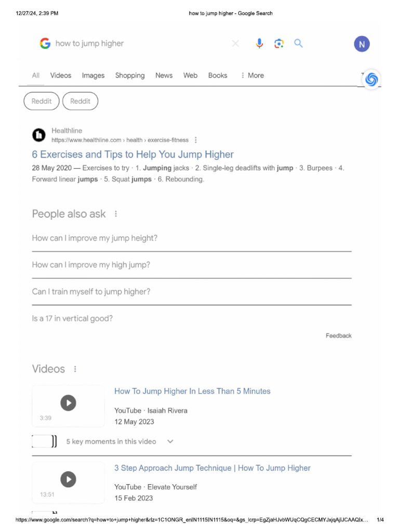Open the Google account avatar N
399x532 pixels.
click(x=362, y=44)
